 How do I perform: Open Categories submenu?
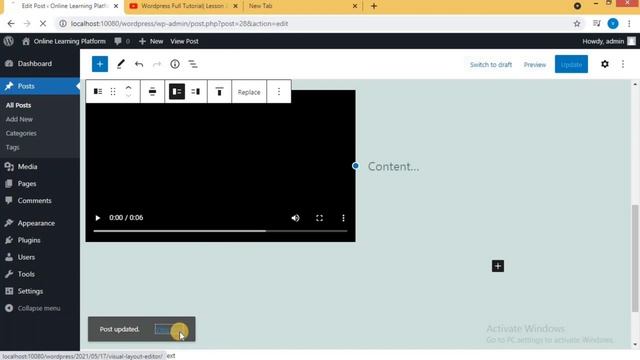coord(21,133)
